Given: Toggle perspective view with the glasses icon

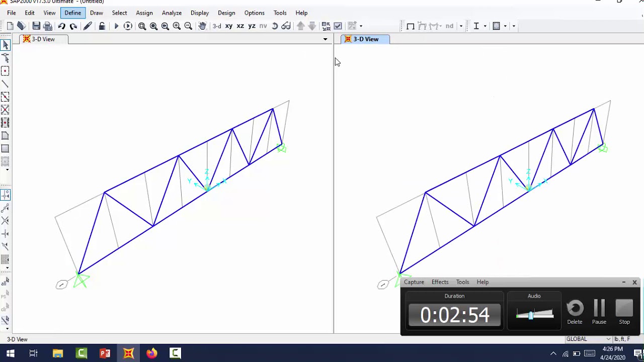Looking at the screenshot, I should 286,26.
